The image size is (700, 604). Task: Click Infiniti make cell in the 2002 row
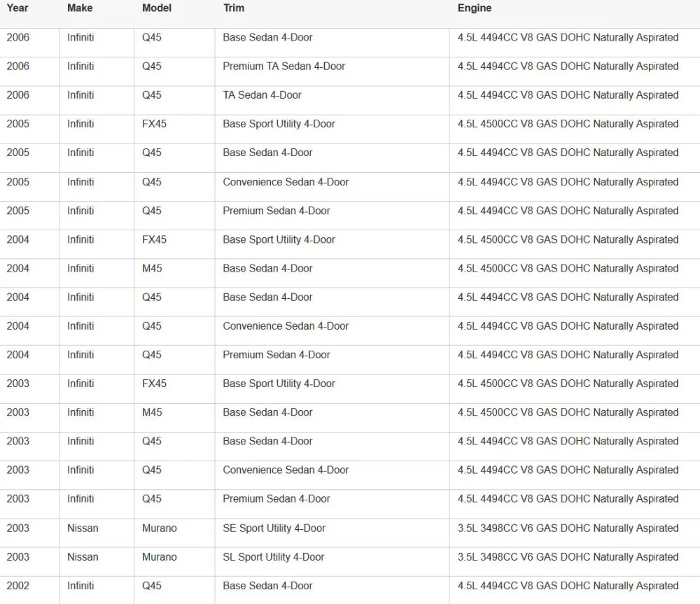80,586
